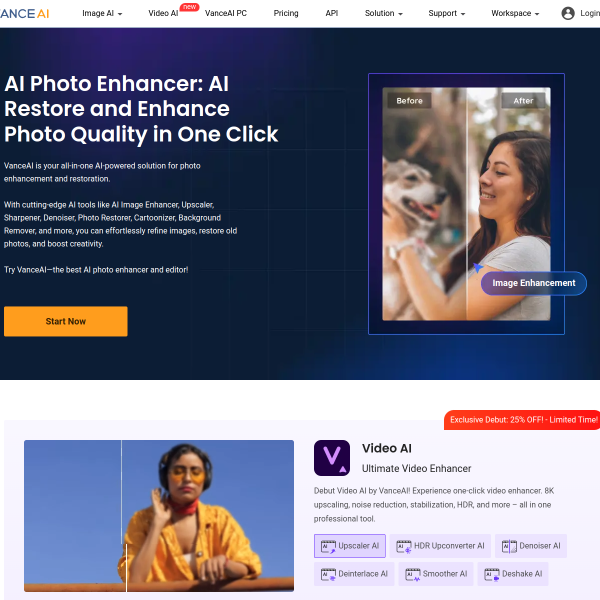The width and height of the screenshot is (600, 600).
Task: Click the Upscaler AI icon
Action: tap(328, 546)
